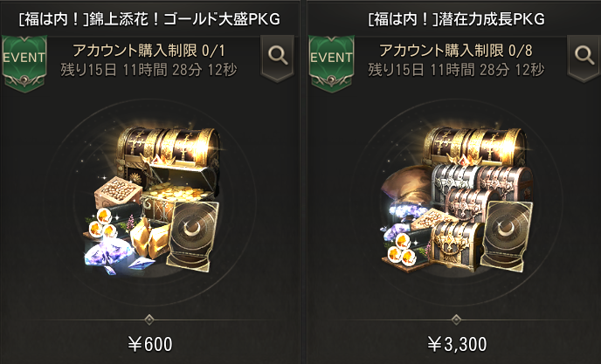The height and width of the screenshot is (364, 601).
Task: Click diamond divider above ￥600 price
Action: click(x=149, y=319)
